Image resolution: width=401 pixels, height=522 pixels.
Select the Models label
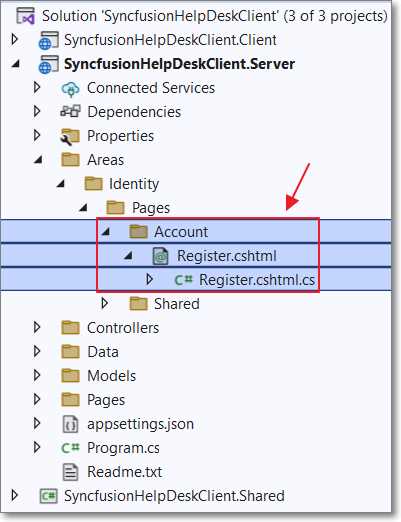pos(111,376)
